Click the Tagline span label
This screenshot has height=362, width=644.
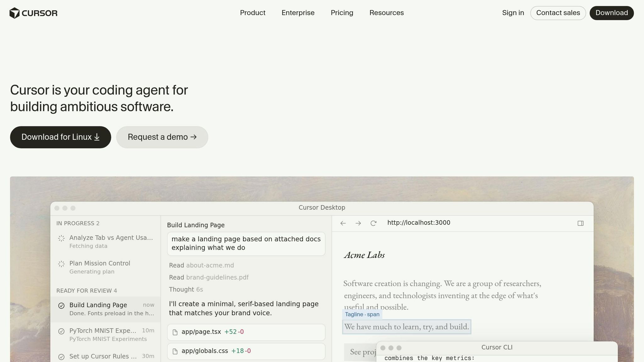pyautogui.click(x=362, y=315)
